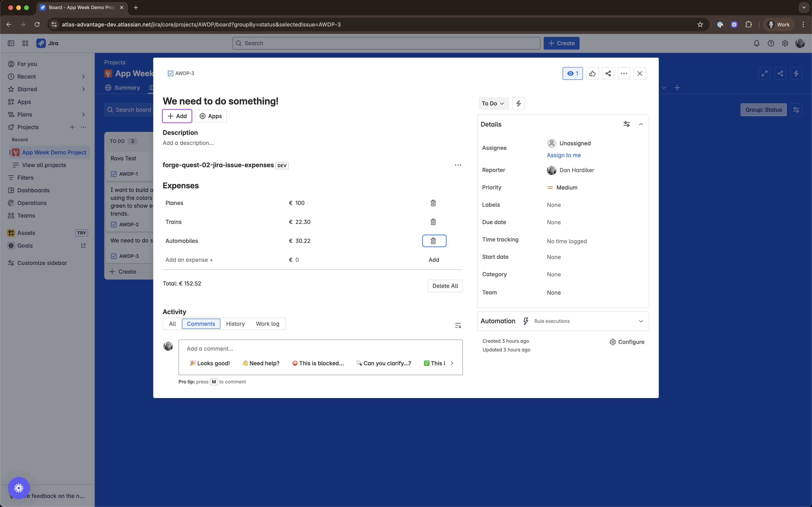This screenshot has width=812, height=507.
Task: Click the Delete All expenses button
Action: click(x=445, y=286)
